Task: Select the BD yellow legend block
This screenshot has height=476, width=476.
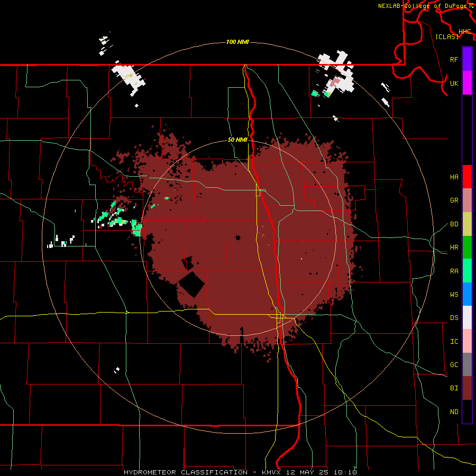Action: (467, 224)
